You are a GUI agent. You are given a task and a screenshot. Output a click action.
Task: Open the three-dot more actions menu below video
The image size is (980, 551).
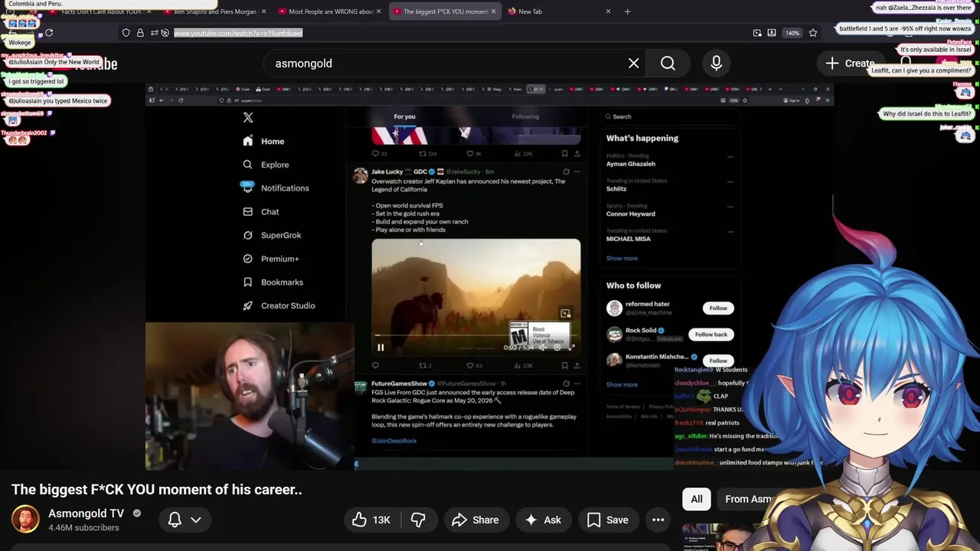658,520
